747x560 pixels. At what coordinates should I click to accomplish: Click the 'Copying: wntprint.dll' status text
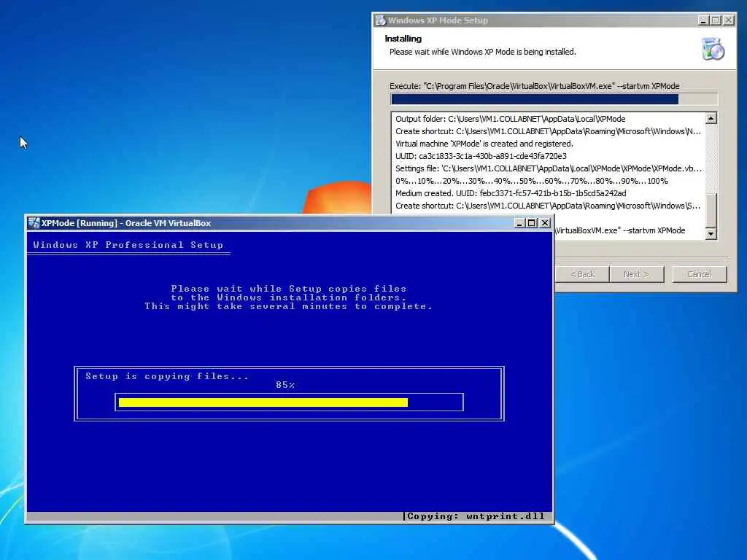click(x=476, y=516)
